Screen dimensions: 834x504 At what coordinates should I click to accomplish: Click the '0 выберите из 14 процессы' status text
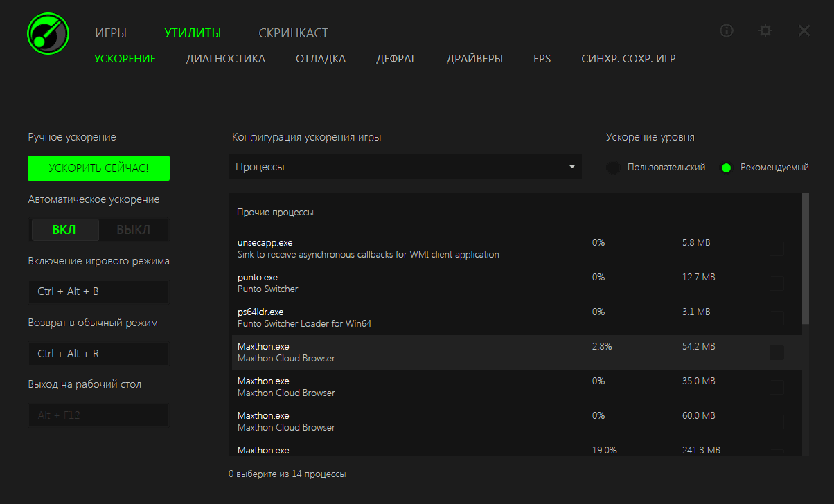point(287,474)
